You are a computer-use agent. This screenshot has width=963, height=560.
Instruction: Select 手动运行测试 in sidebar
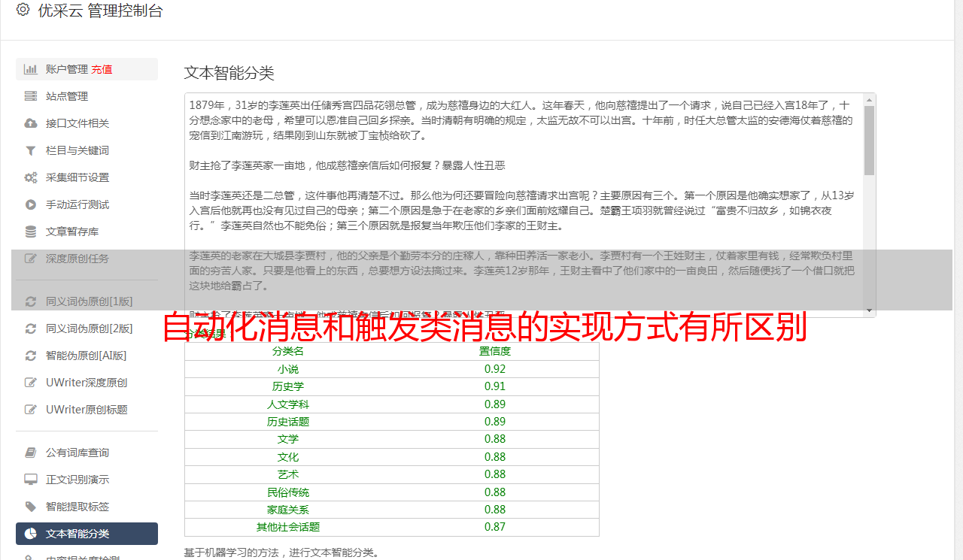[x=87, y=204]
